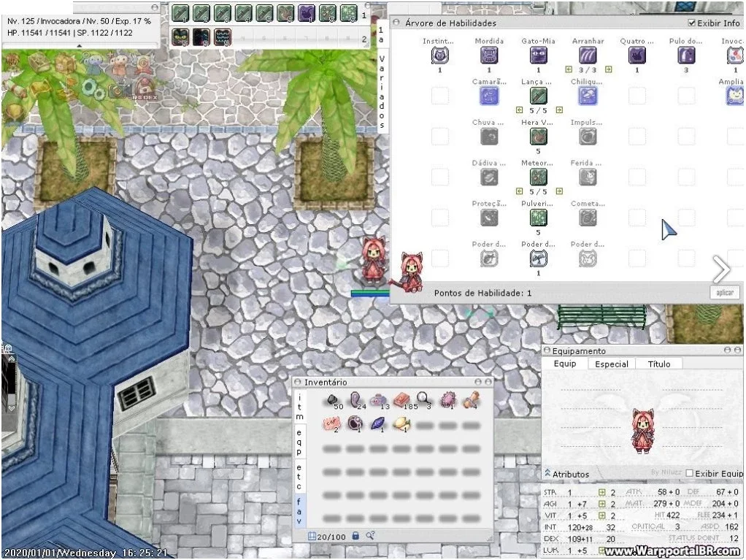This screenshot has height=560, width=746.
Task: Select the Meteoro skill icon
Action: (x=538, y=177)
